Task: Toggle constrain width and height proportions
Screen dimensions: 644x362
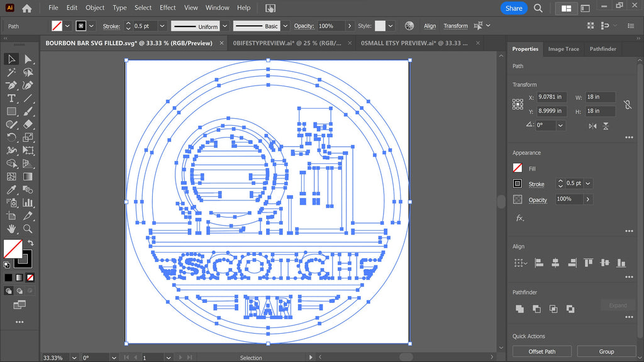Action: coord(628,104)
